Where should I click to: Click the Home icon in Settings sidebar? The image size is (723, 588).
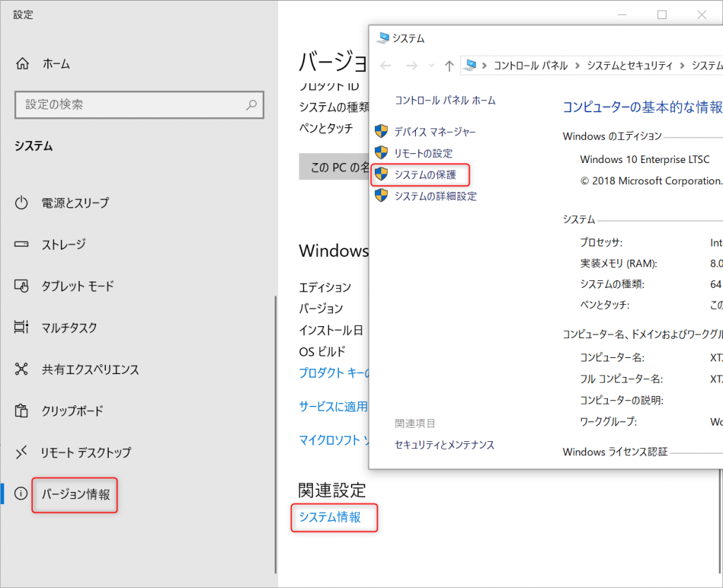coord(22,64)
